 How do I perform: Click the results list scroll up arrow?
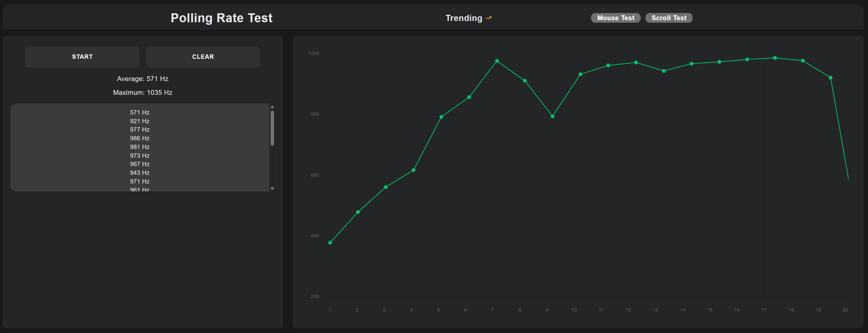pyautogui.click(x=272, y=107)
